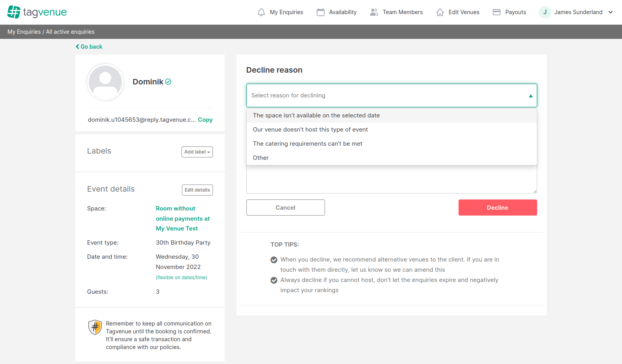The width and height of the screenshot is (622, 364).
Task: Click the red Decline button
Action: click(497, 207)
